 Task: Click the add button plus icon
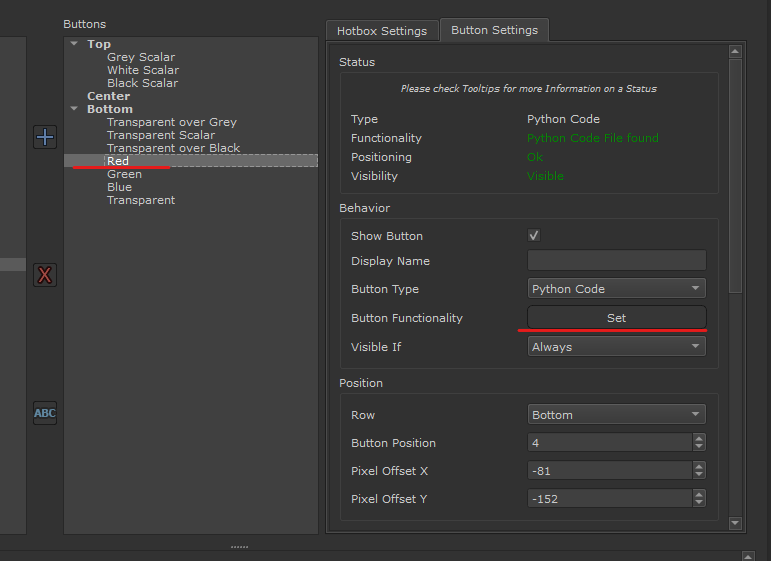(45, 137)
